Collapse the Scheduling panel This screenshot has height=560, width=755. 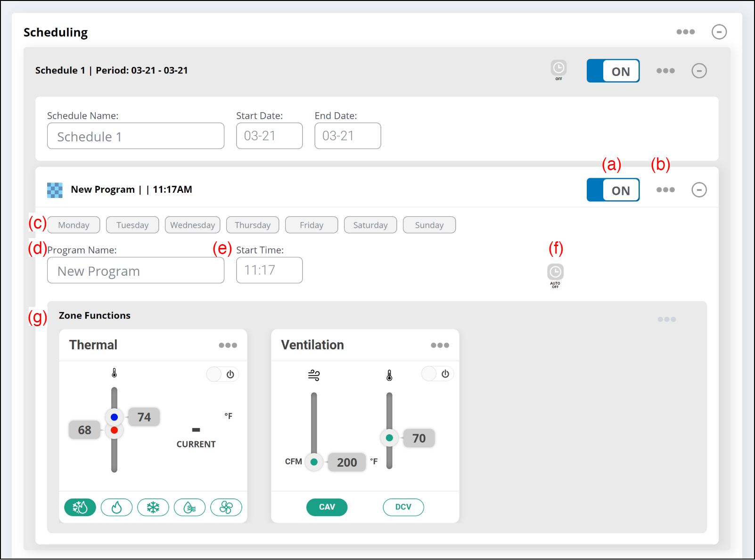click(x=719, y=32)
